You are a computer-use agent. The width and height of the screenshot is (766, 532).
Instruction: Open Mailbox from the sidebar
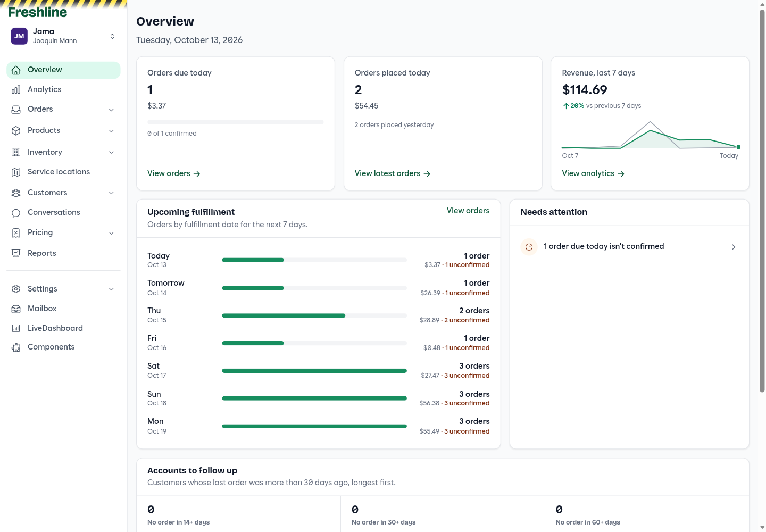pyautogui.click(x=63, y=309)
